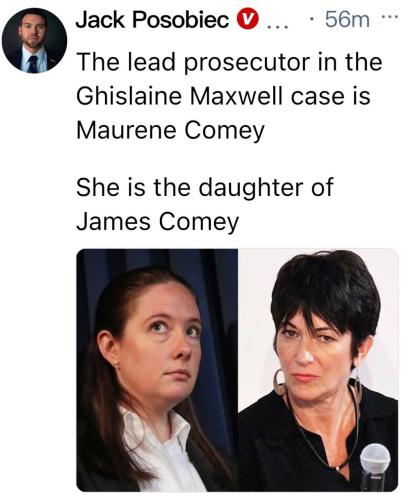Click the text "Ghislaine Maxwell case is"
This screenshot has height=500, width=420.
point(223,96)
